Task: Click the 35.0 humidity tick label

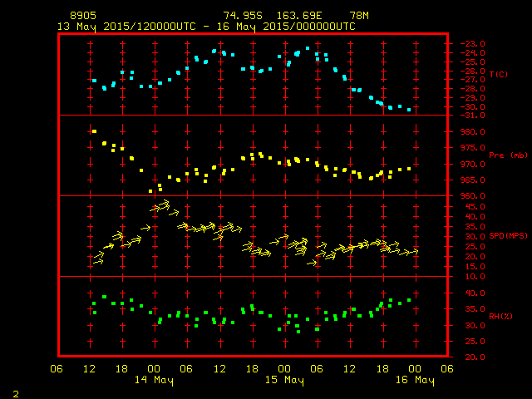Action: coord(475,309)
